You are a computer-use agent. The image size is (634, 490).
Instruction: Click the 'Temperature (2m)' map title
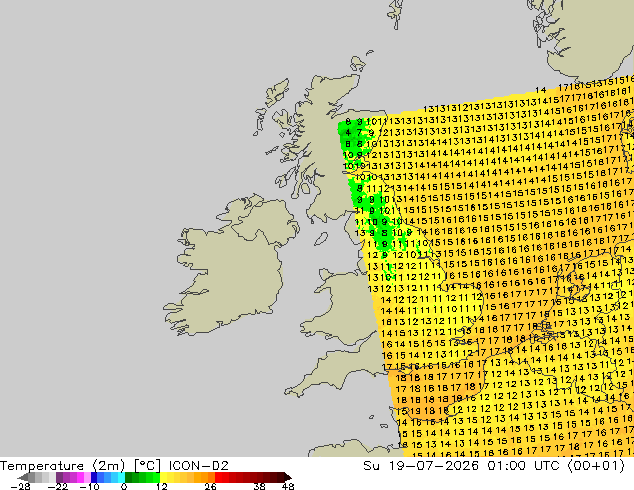[x=63, y=466]
